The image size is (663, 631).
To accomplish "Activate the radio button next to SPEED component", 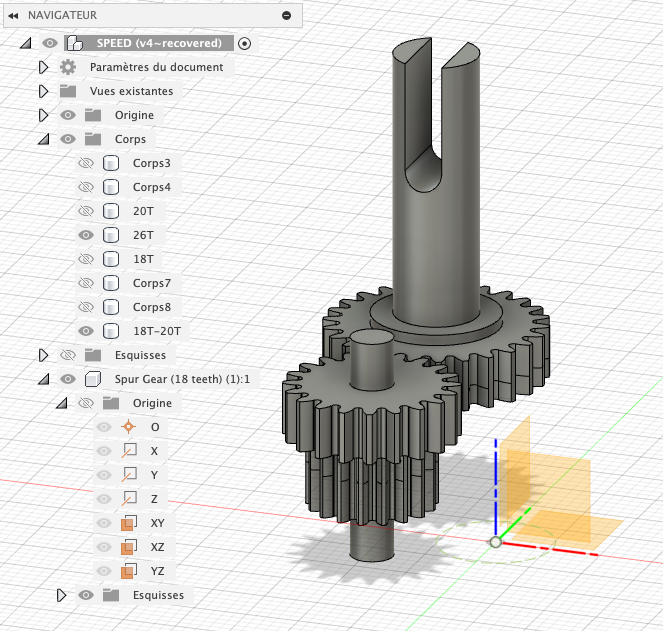I will point(245,43).
